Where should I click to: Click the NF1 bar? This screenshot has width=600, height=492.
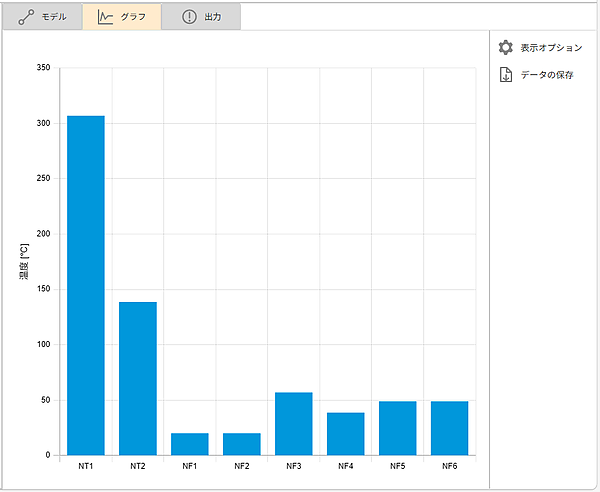[x=190, y=444]
